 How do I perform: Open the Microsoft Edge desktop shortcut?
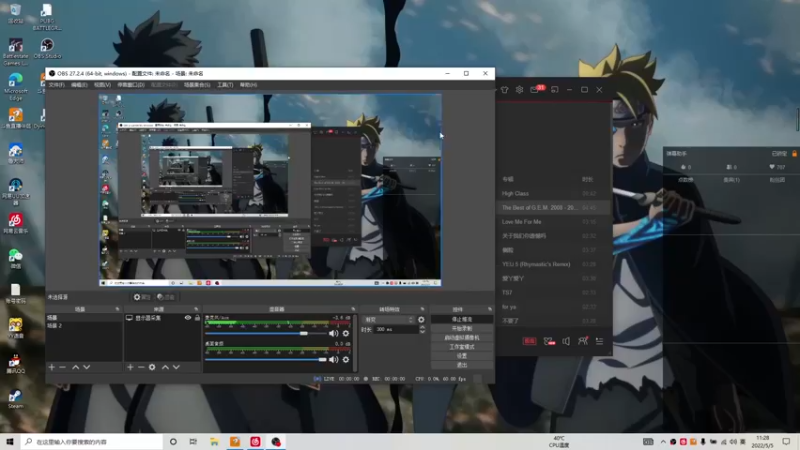coord(15,86)
